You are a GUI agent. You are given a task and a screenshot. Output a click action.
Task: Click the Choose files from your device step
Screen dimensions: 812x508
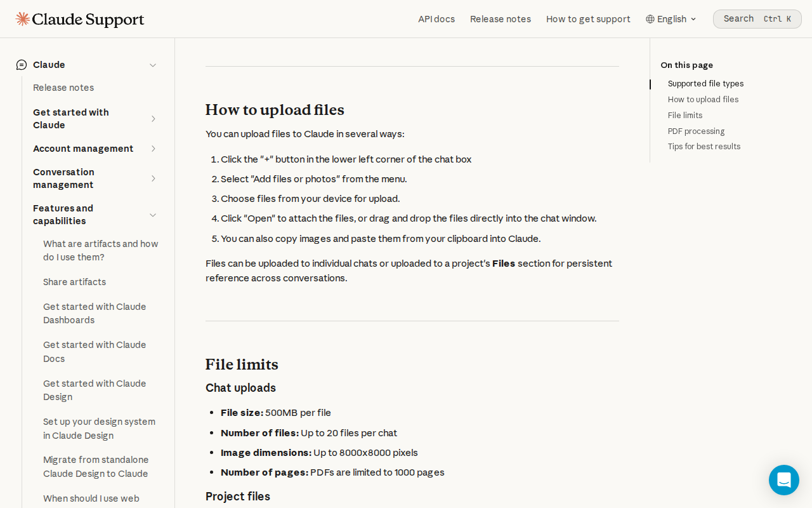310,199
